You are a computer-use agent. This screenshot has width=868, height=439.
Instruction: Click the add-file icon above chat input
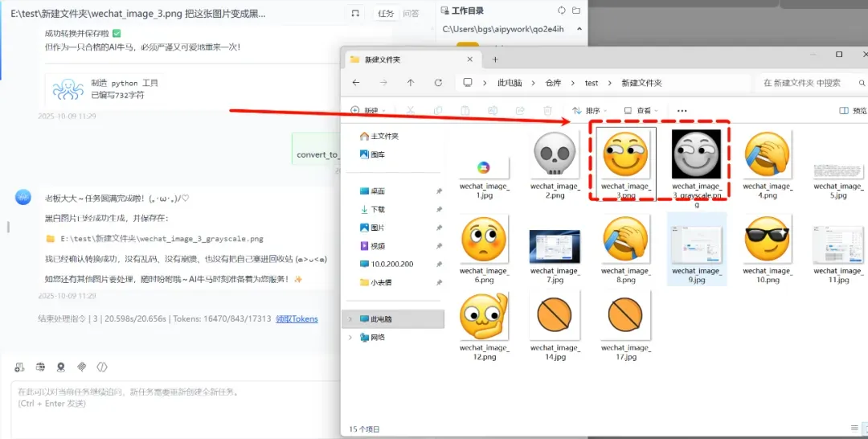click(x=19, y=367)
